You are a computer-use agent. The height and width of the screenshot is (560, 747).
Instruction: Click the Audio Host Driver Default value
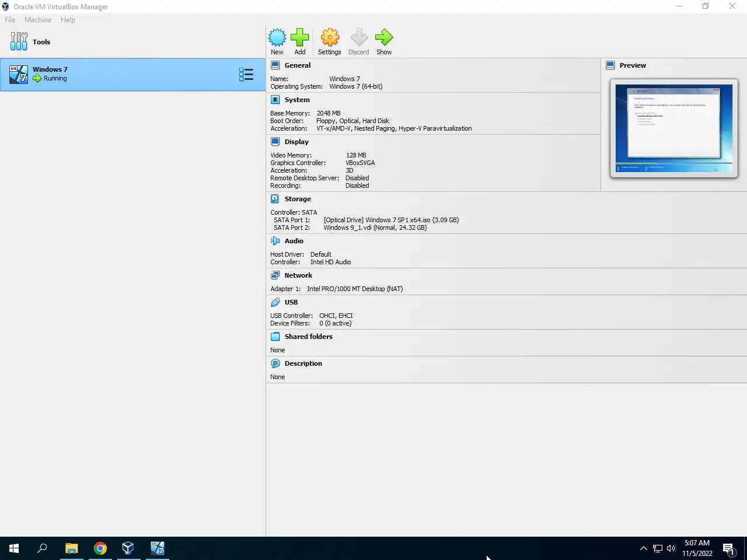tap(321, 254)
